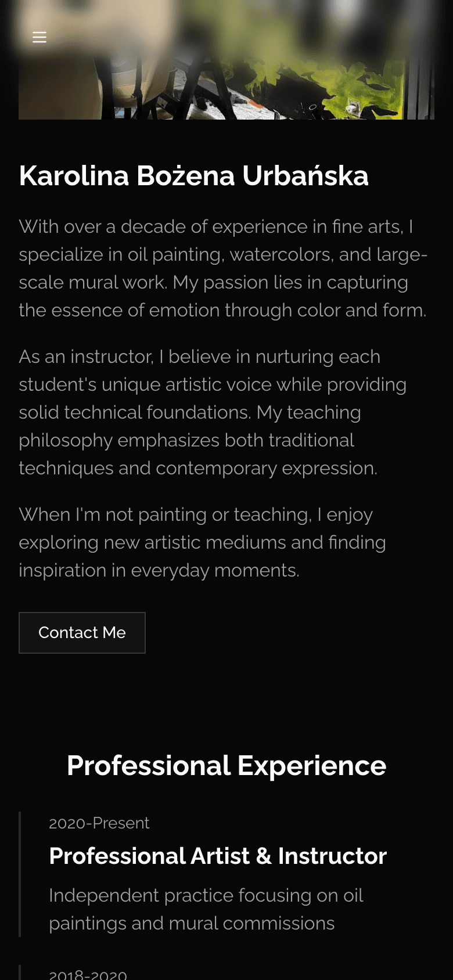This screenshot has width=453, height=980.
Task: Click the "Independent practice focusing on oil" line
Action: click(206, 895)
